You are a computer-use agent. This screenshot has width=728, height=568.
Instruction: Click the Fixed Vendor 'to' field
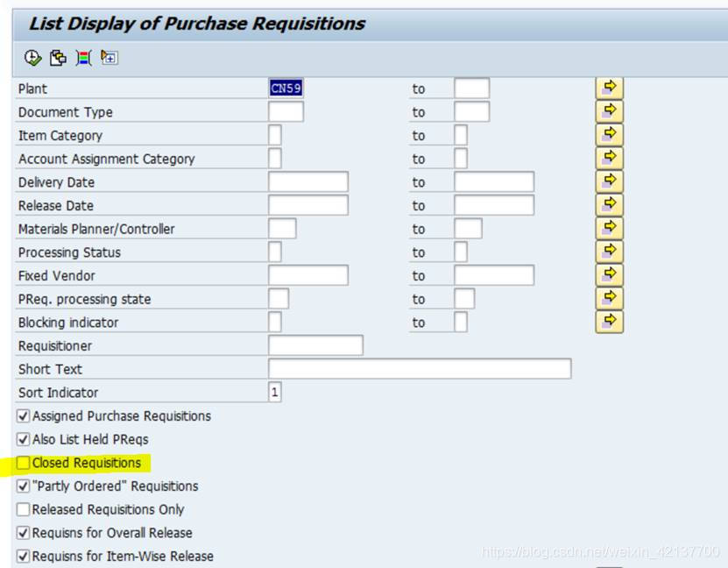pos(494,275)
